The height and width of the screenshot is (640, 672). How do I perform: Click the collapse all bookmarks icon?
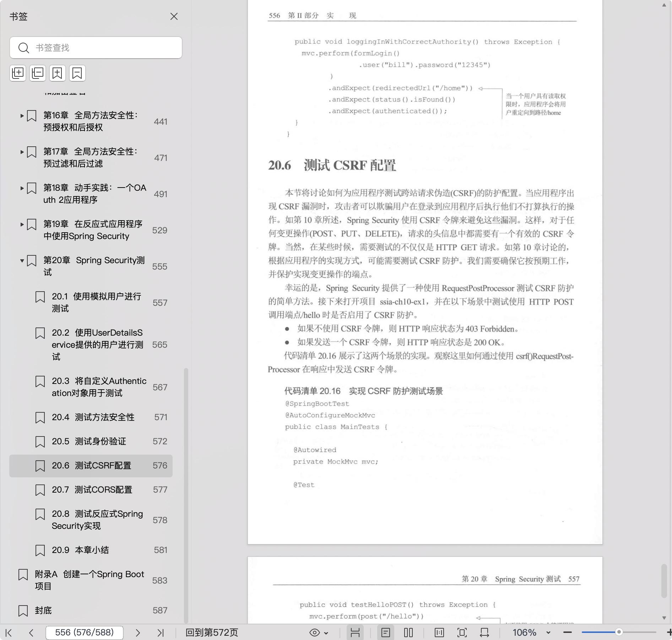[38, 73]
